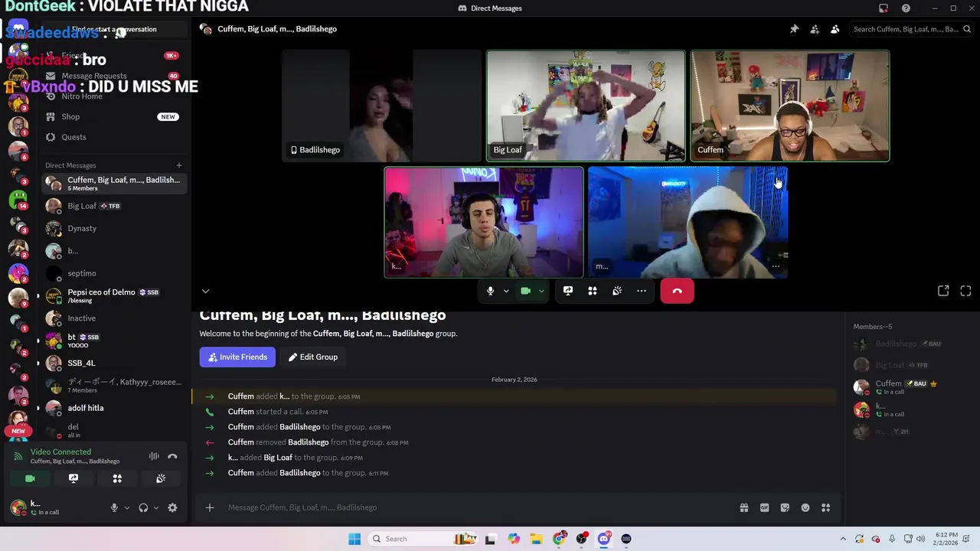This screenshot has width=980, height=551.
Task: Toggle member list visibility
Action: click(835, 29)
